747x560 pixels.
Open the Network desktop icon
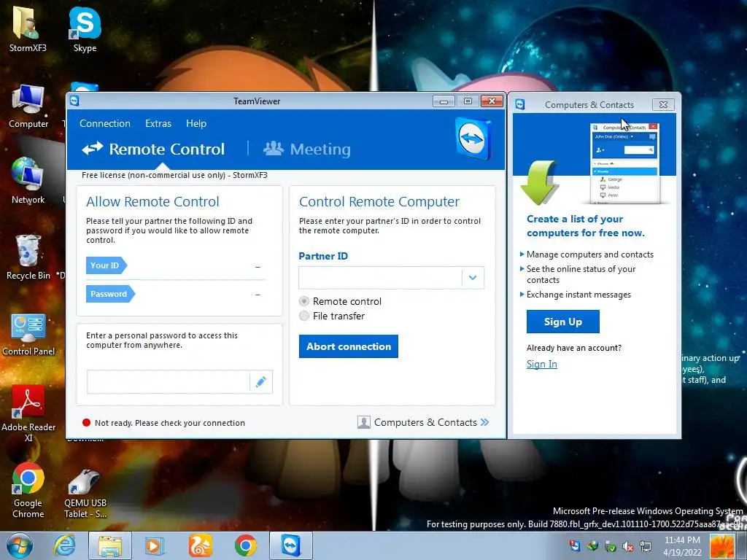[28, 182]
